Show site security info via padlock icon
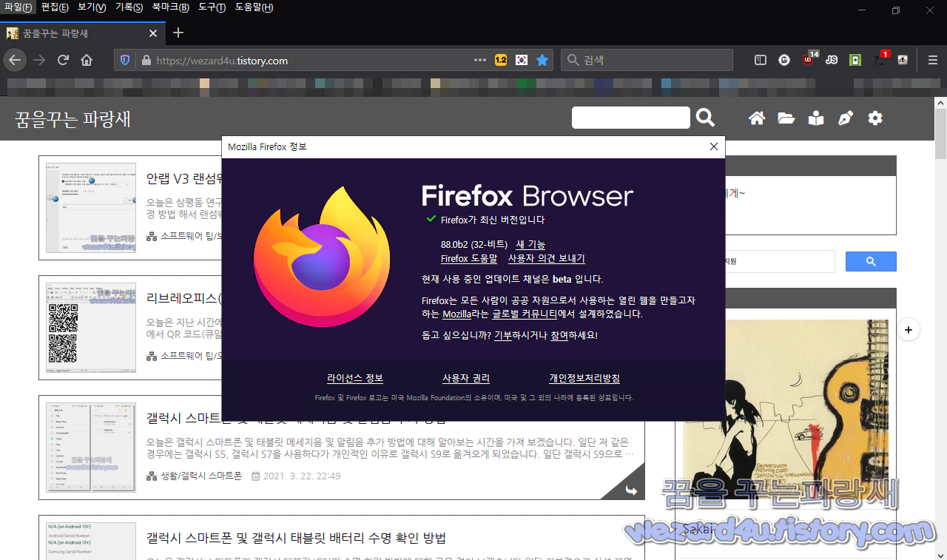The width and height of the screenshot is (947, 560). (146, 60)
